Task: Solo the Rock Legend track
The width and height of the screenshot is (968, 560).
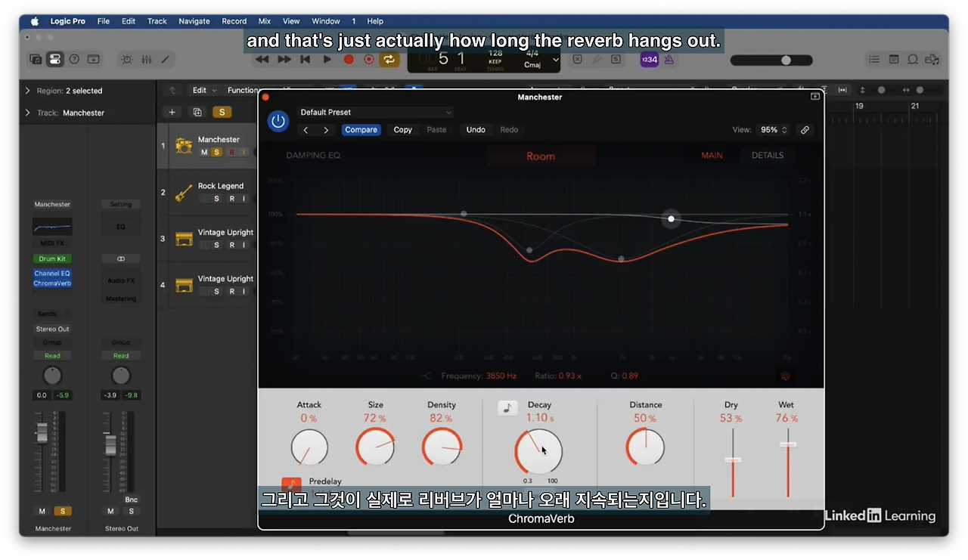Action: click(216, 199)
